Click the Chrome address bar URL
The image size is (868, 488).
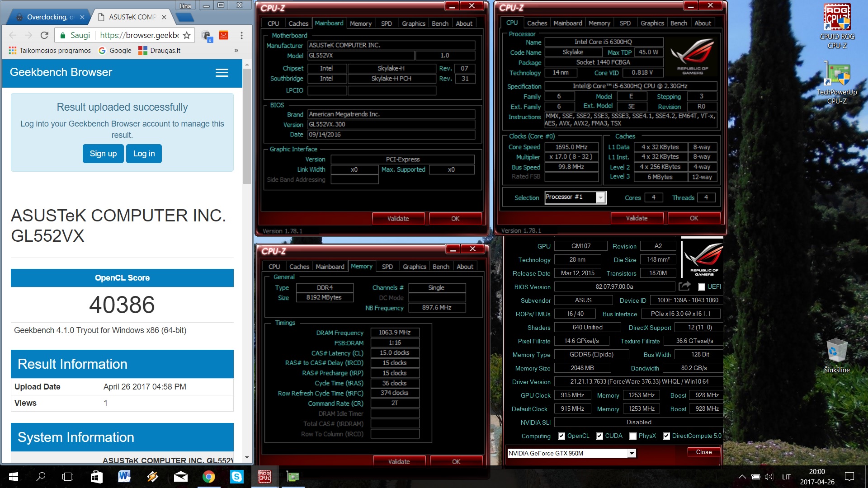coord(139,35)
